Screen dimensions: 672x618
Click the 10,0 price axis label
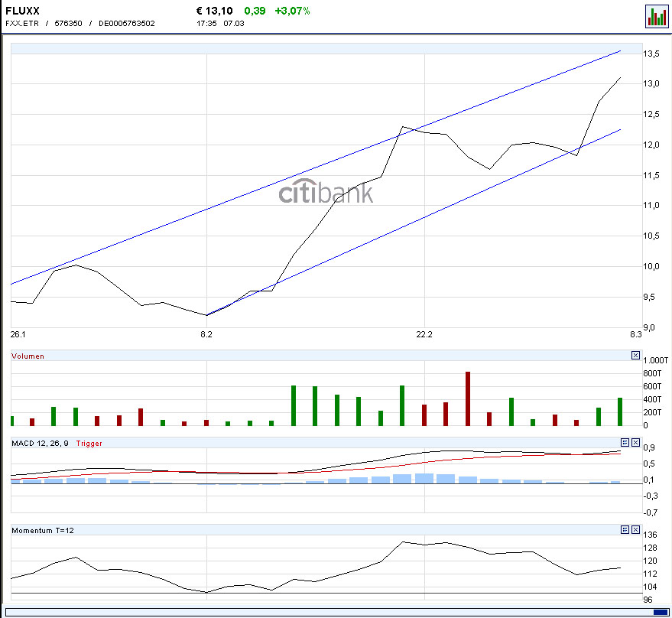click(651, 266)
